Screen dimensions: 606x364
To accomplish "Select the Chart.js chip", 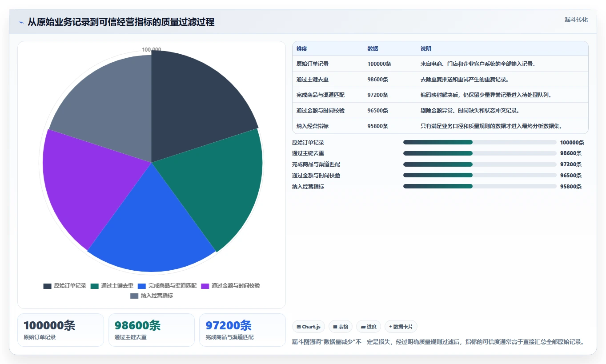I will [x=309, y=327].
